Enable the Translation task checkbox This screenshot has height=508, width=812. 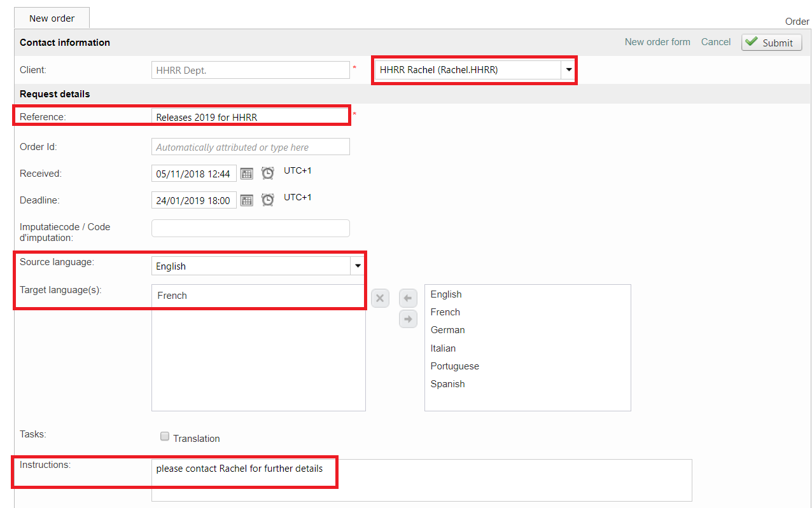point(165,437)
